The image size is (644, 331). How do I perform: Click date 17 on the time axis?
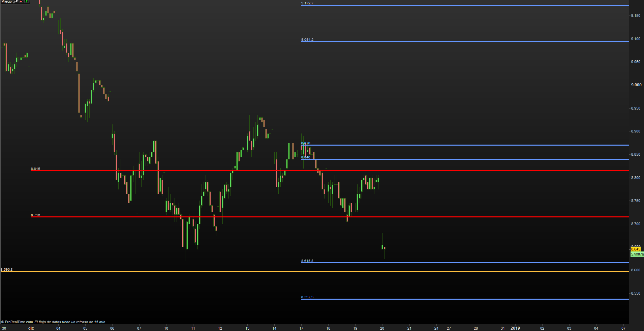[x=301, y=328]
